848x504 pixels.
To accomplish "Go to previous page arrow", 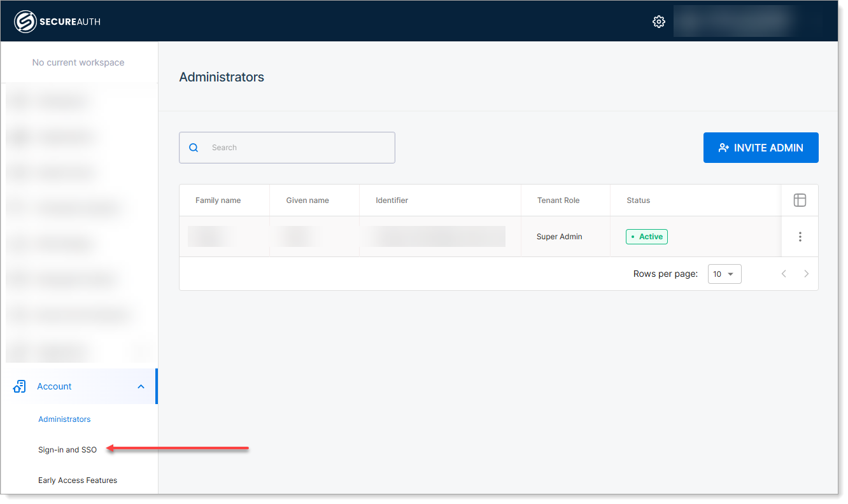I will point(784,274).
